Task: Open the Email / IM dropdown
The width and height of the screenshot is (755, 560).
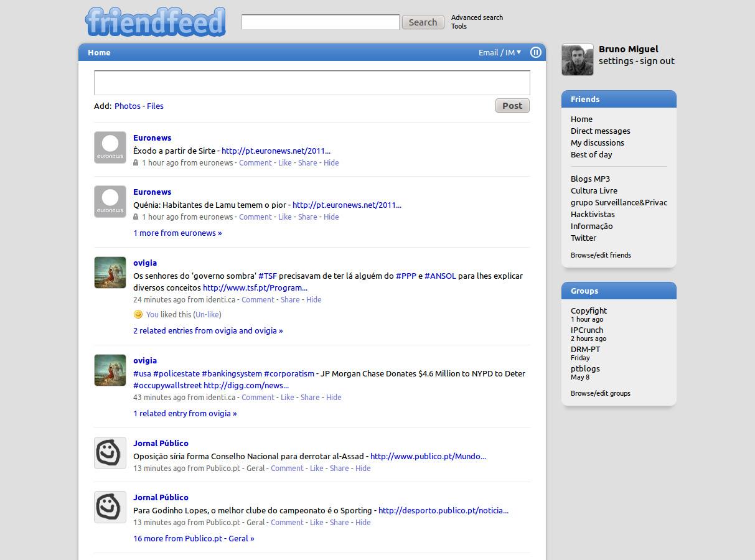Action: click(500, 52)
